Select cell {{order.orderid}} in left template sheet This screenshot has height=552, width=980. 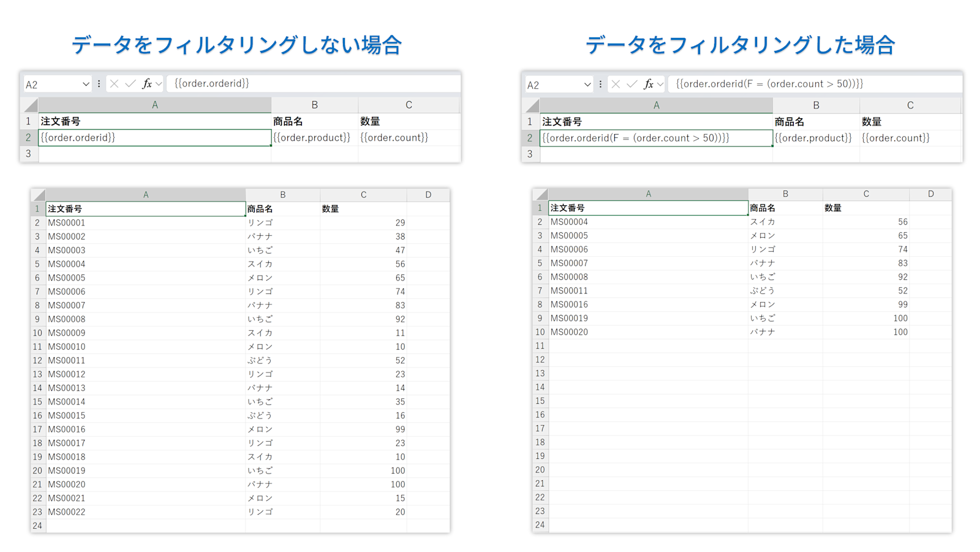155,138
